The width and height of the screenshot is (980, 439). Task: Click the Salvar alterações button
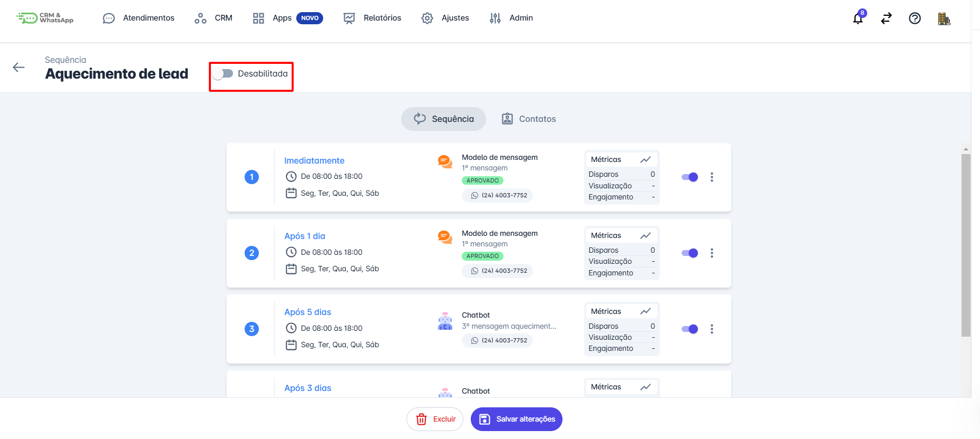click(x=516, y=419)
